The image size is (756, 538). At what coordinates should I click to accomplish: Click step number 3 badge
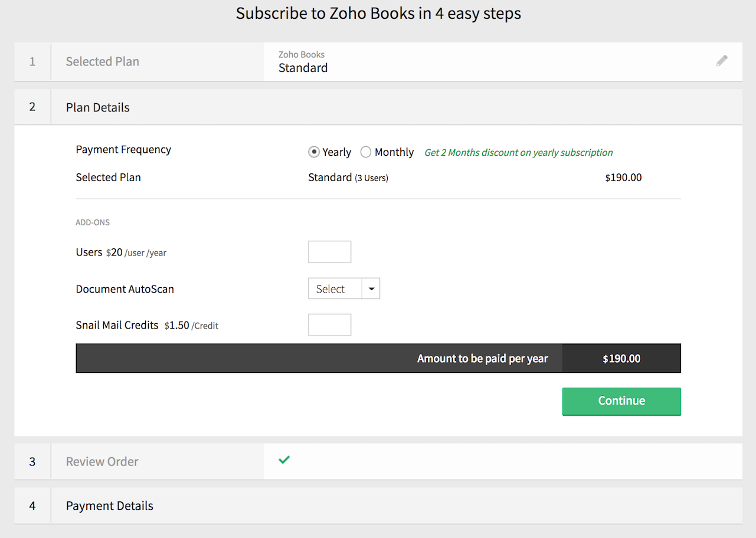(x=32, y=461)
